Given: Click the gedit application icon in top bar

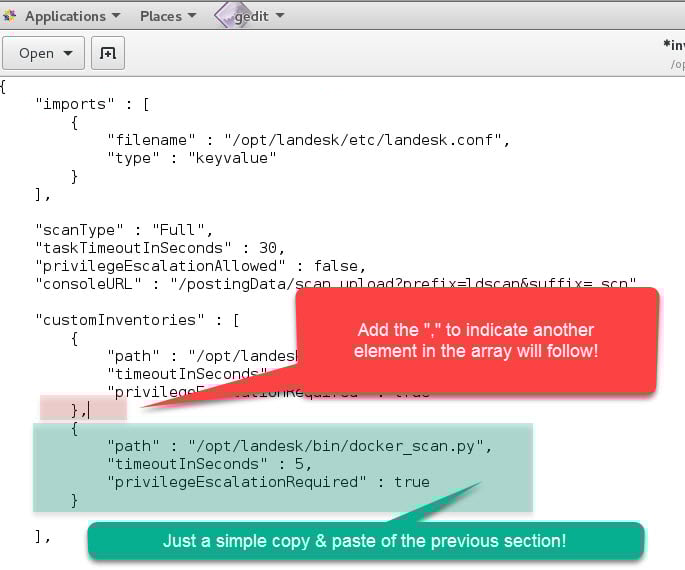Looking at the screenshot, I should [231, 15].
